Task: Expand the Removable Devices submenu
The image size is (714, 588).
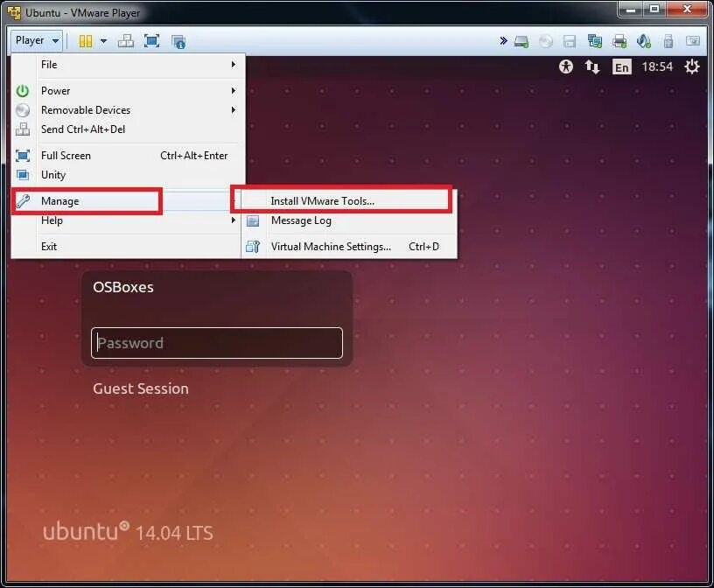Action: 128,109
